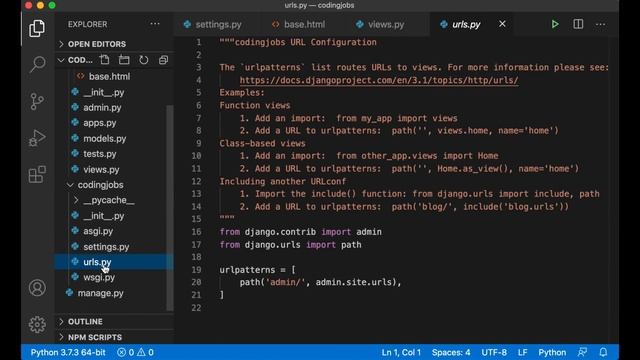Screen dimensions: 640x360
Task: Click line number 22 in the gutter
Action: point(196,308)
